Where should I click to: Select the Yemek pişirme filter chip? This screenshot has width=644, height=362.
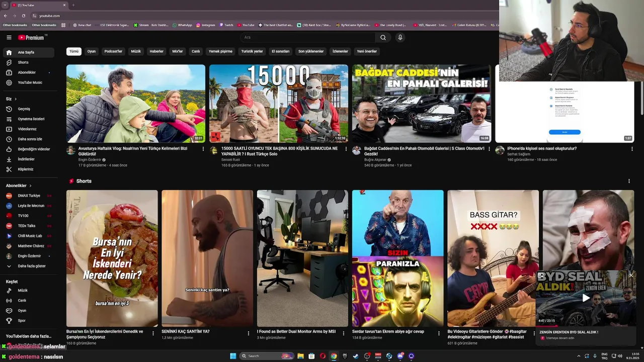pos(220,51)
